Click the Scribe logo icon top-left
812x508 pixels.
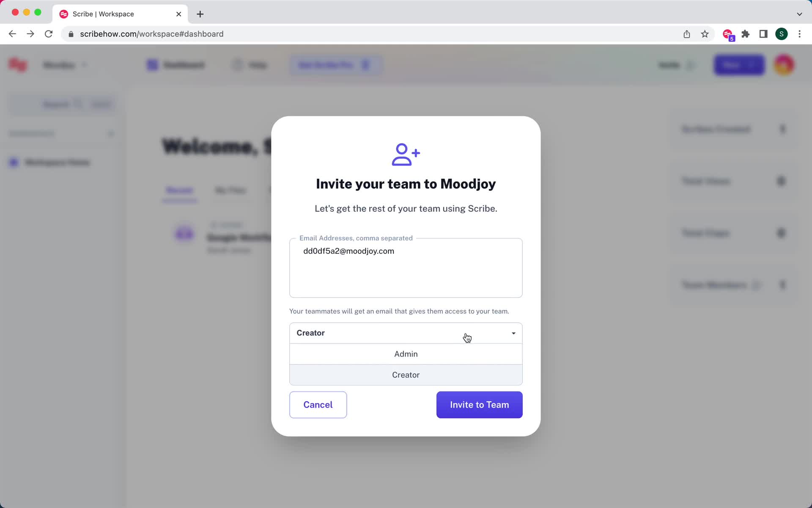pos(18,64)
